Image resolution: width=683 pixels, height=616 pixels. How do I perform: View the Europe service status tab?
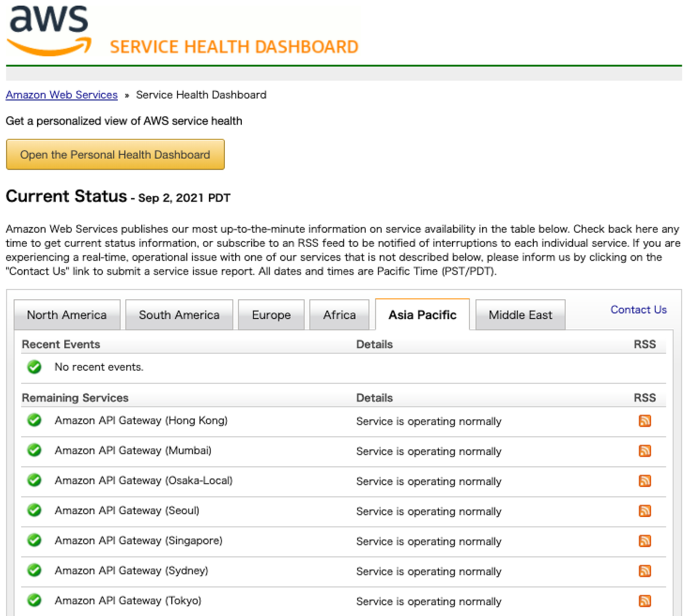(271, 315)
